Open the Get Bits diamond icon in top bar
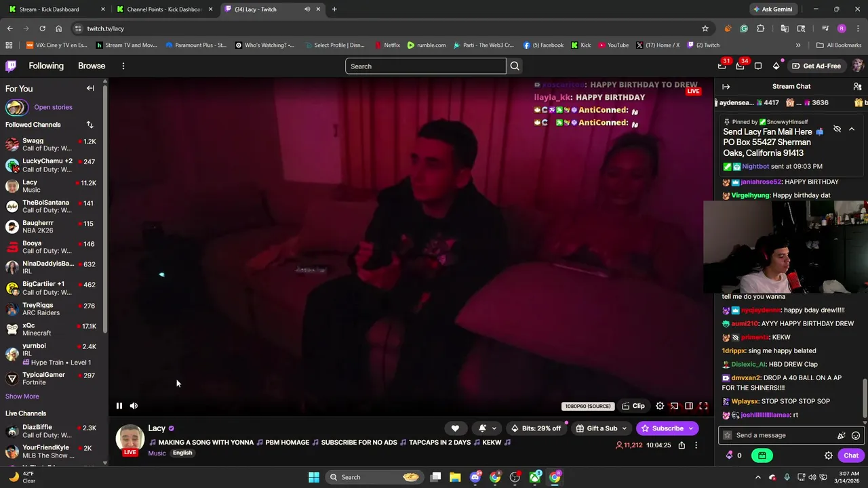Viewport: 868px width, 488px height. (x=776, y=66)
